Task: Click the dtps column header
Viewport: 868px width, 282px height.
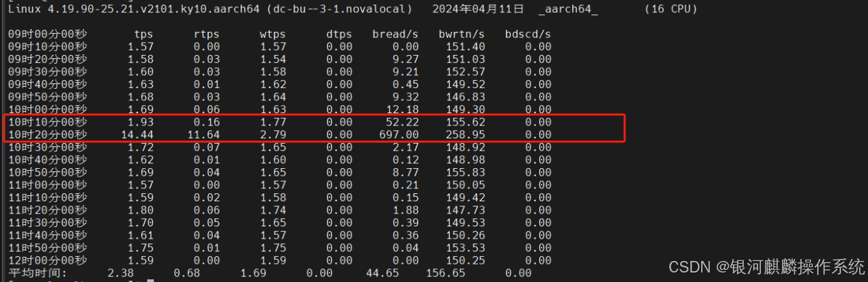Action: click(x=340, y=34)
